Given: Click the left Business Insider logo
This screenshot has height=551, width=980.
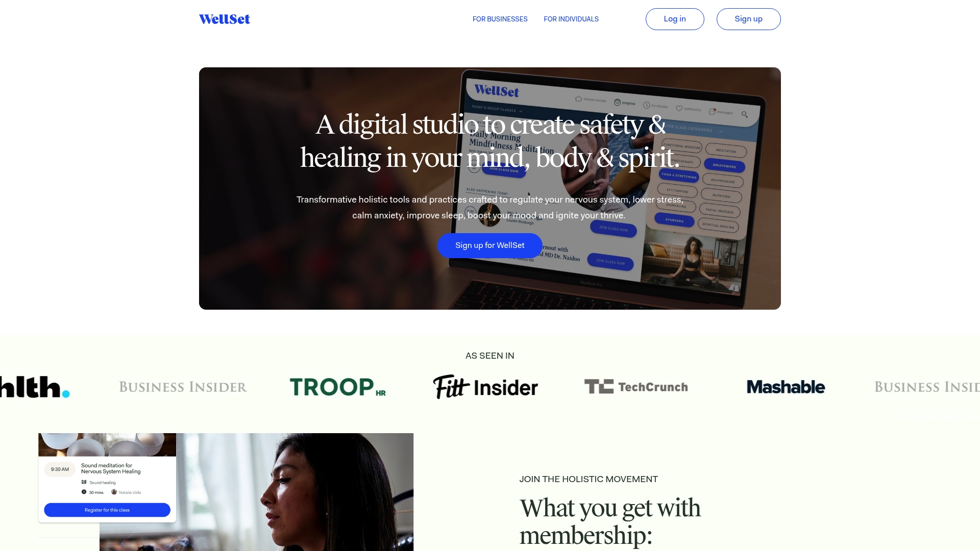Looking at the screenshot, I should [x=183, y=387].
